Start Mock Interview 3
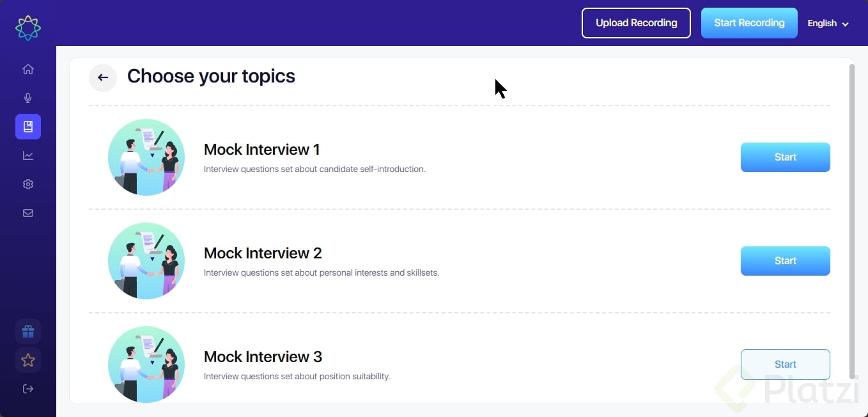This screenshot has height=417, width=868. pyautogui.click(x=785, y=365)
